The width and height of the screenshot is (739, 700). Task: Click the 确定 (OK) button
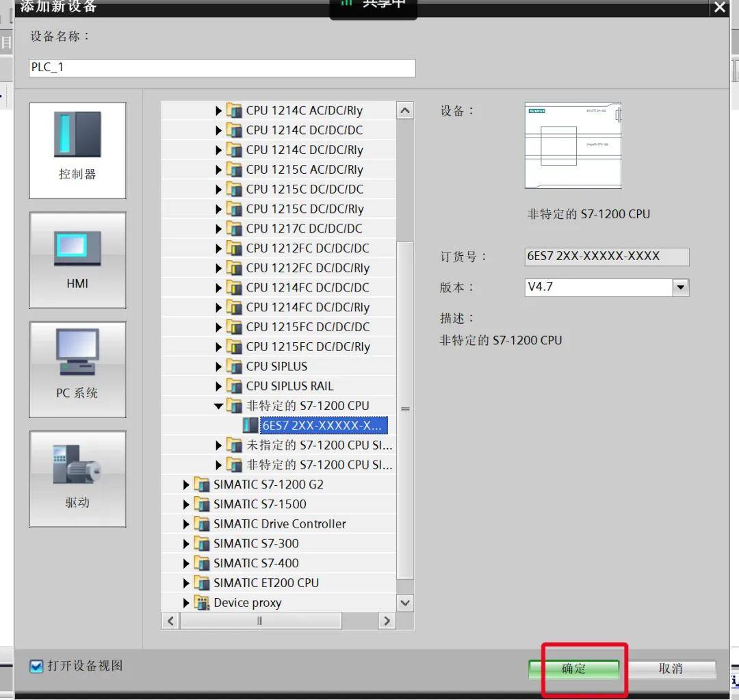pos(573,669)
